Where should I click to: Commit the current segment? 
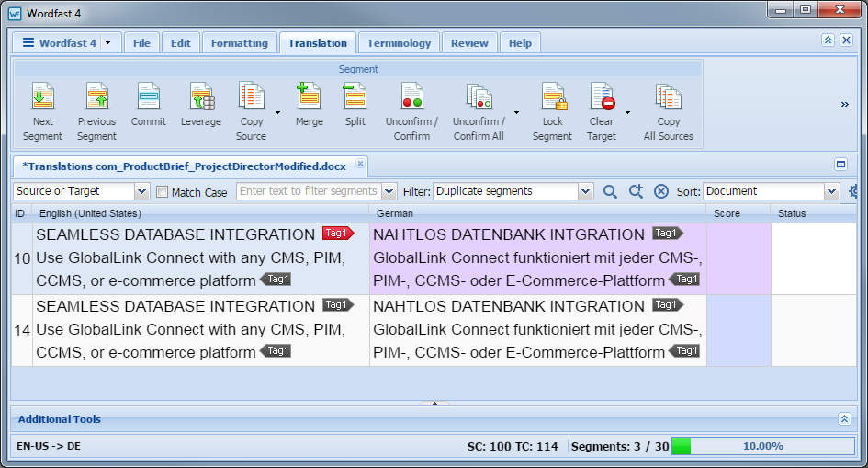click(149, 110)
